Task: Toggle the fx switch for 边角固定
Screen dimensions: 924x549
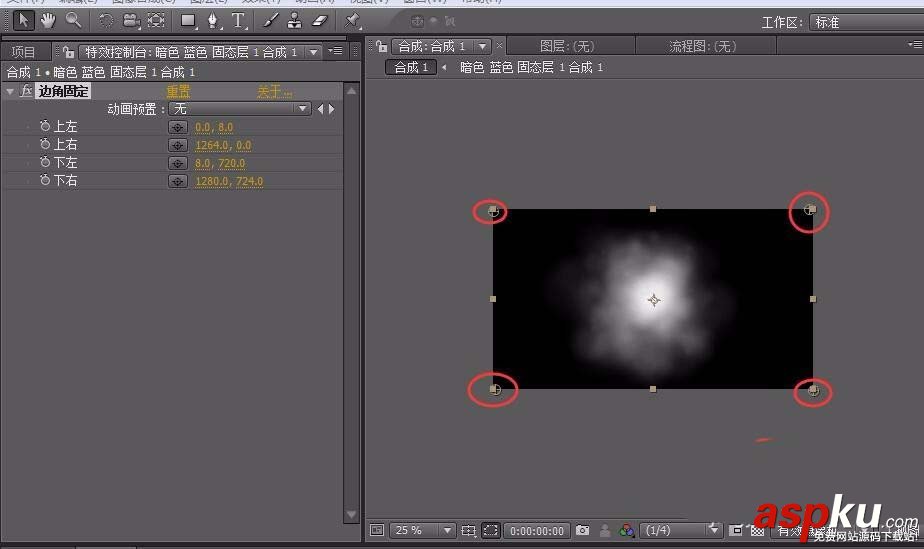Action: tap(27, 91)
